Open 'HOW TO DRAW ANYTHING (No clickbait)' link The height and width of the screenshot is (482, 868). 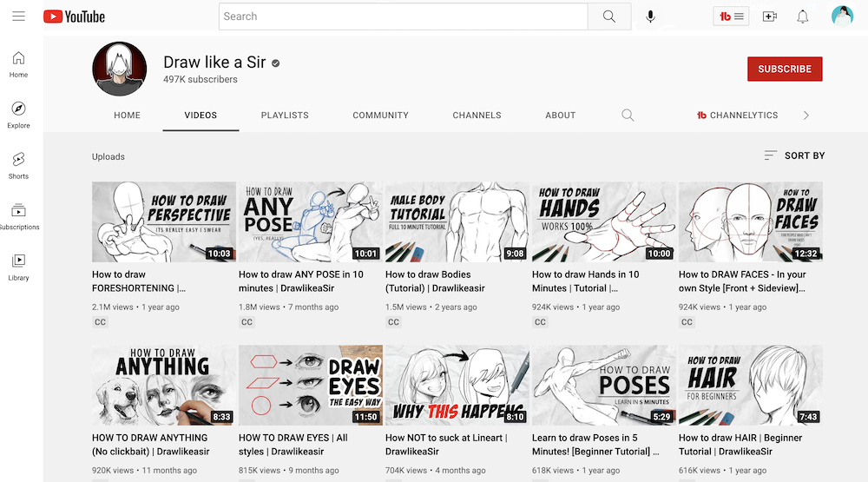pyautogui.click(x=150, y=445)
